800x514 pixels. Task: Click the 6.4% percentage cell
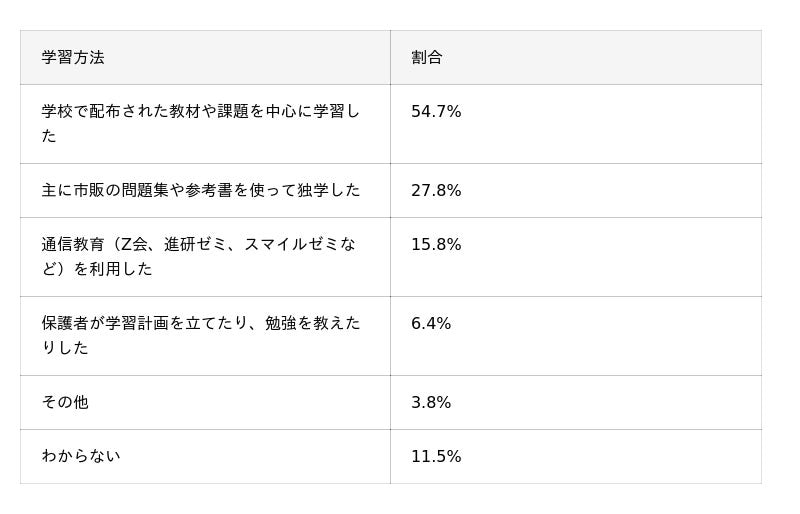pyautogui.click(x=431, y=324)
